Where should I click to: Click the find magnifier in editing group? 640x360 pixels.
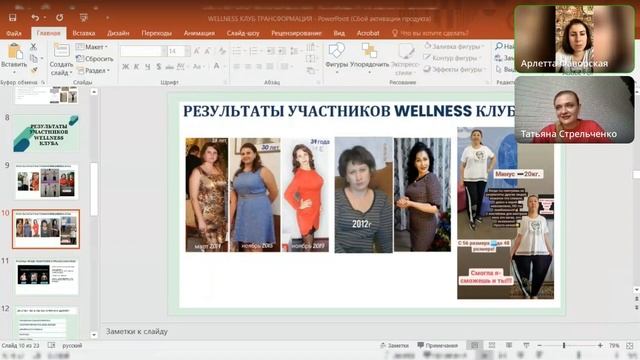tap(498, 47)
